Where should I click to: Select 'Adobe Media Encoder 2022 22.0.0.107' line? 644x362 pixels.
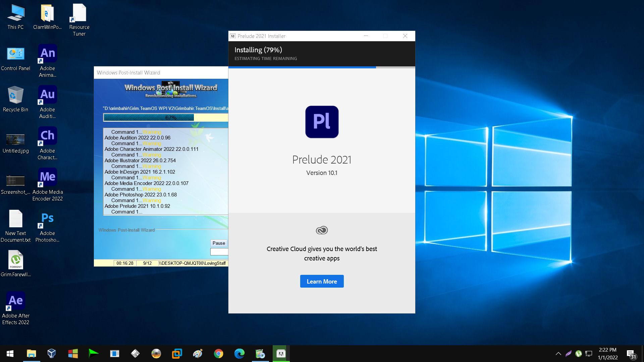147,183
